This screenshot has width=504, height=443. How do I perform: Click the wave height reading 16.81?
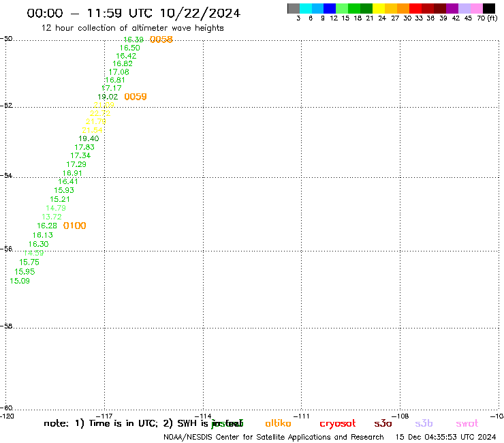click(x=114, y=80)
